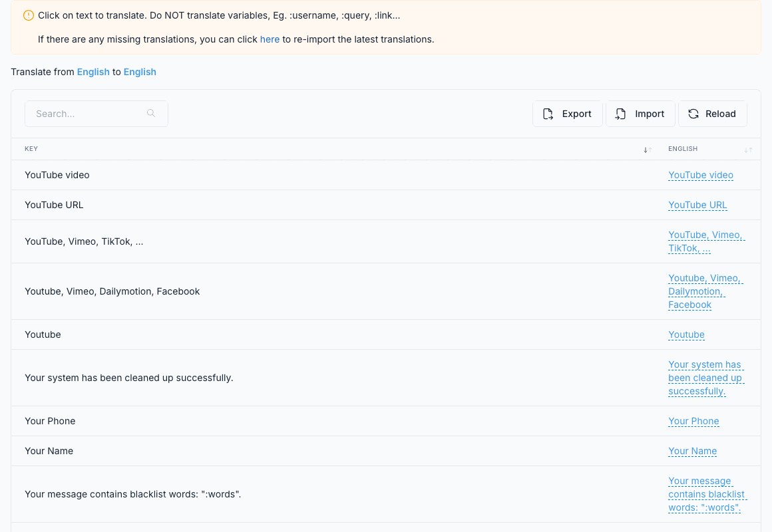This screenshot has height=532, width=772.
Task: Import a translations file
Action: (640, 114)
